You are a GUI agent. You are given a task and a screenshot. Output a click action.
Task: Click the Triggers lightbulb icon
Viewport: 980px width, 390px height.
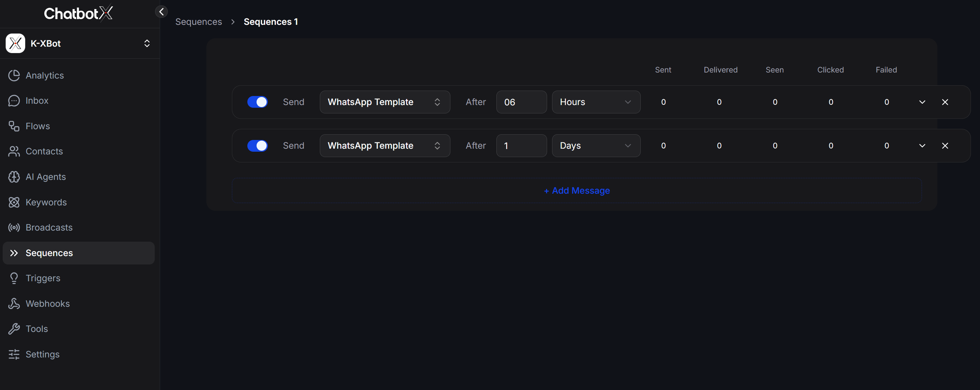[14, 278]
